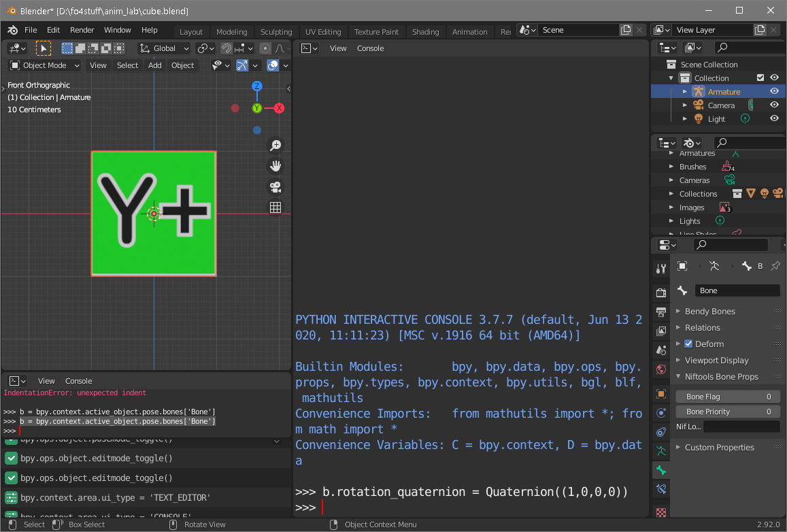The width and height of the screenshot is (787, 532).
Task: Select the Tweak select tool arrow
Action: pos(43,48)
